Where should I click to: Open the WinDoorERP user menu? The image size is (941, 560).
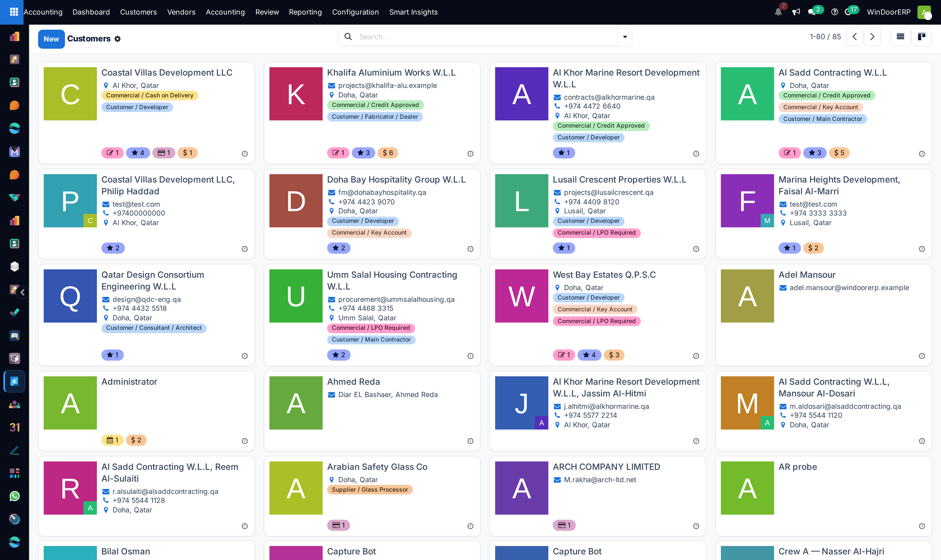889,12
